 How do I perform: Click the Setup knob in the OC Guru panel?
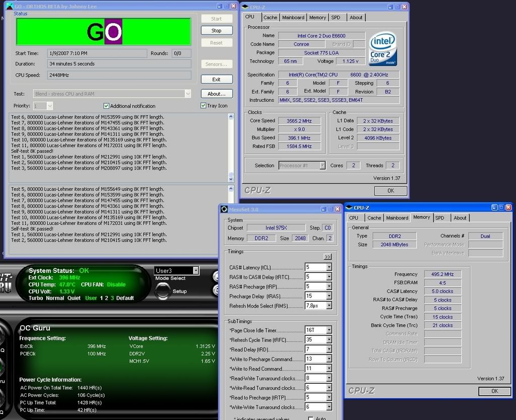coord(163,291)
